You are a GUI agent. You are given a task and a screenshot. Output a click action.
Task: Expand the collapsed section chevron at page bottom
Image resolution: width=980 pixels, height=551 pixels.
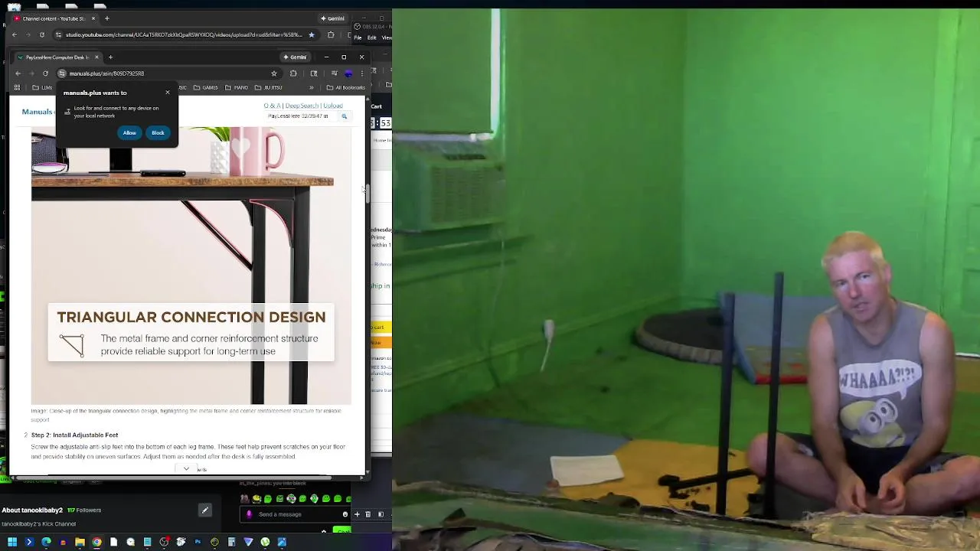pos(186,468)
